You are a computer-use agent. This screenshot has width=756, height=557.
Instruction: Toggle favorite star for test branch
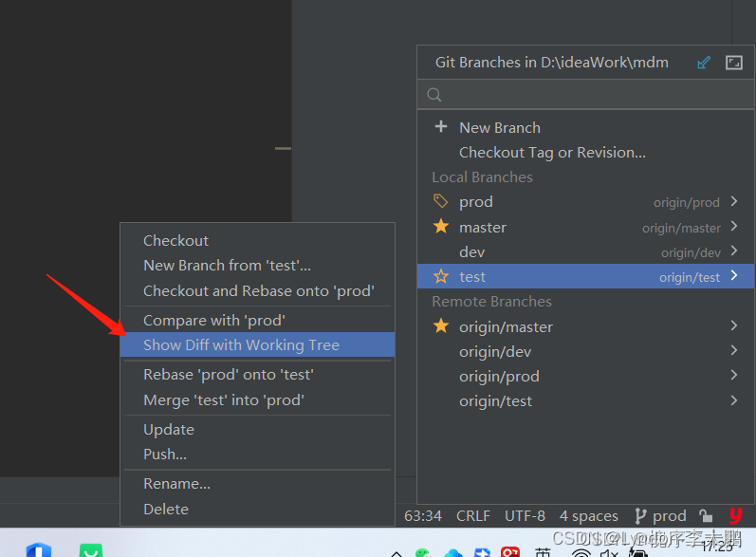point(441,276)
